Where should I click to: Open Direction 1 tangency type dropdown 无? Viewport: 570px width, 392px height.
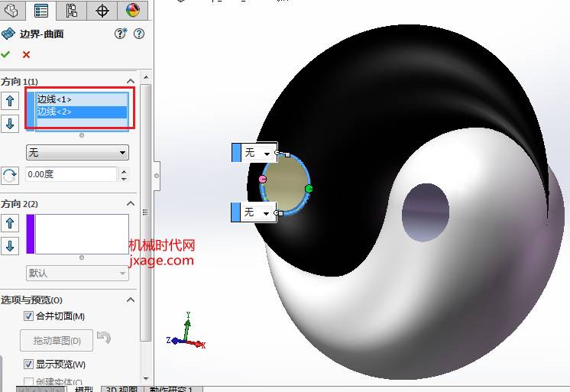pyautogui.click(x=77, y=152)
